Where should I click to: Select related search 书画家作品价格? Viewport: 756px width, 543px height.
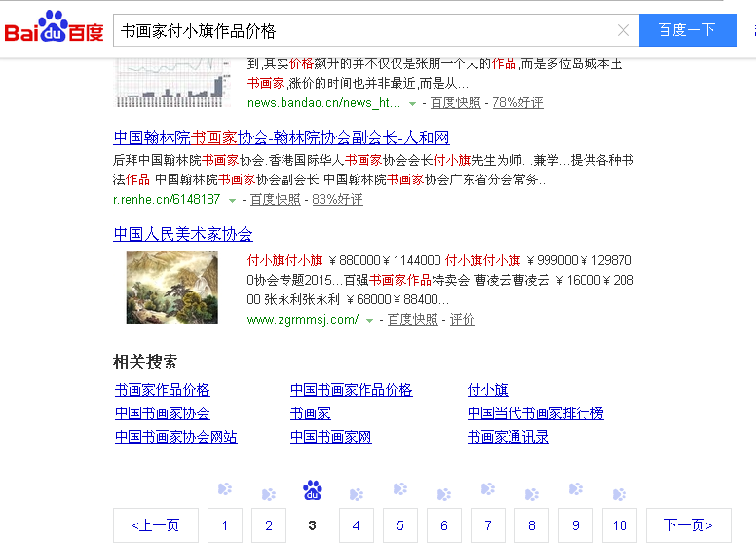[163, 390]
